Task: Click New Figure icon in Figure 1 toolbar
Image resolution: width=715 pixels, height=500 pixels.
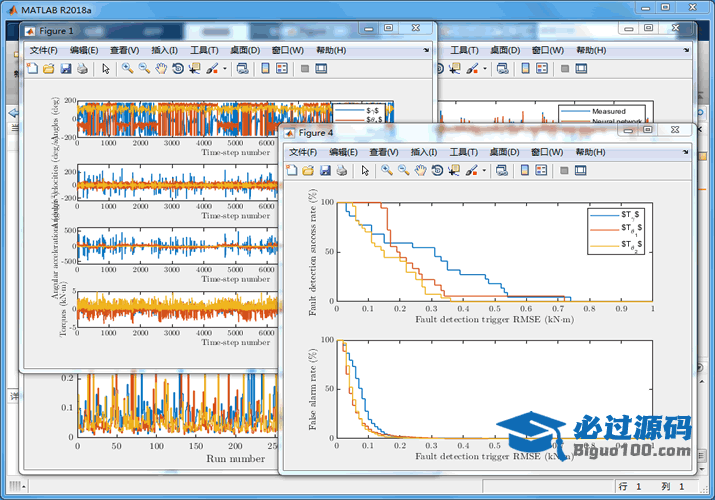Action: (x=32, y=69)
